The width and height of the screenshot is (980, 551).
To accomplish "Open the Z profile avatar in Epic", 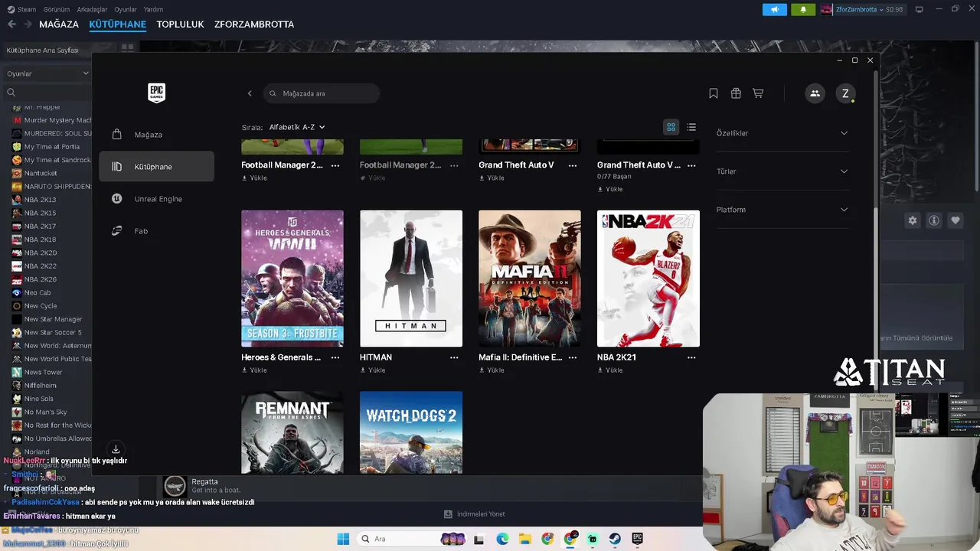I will 845,93.
